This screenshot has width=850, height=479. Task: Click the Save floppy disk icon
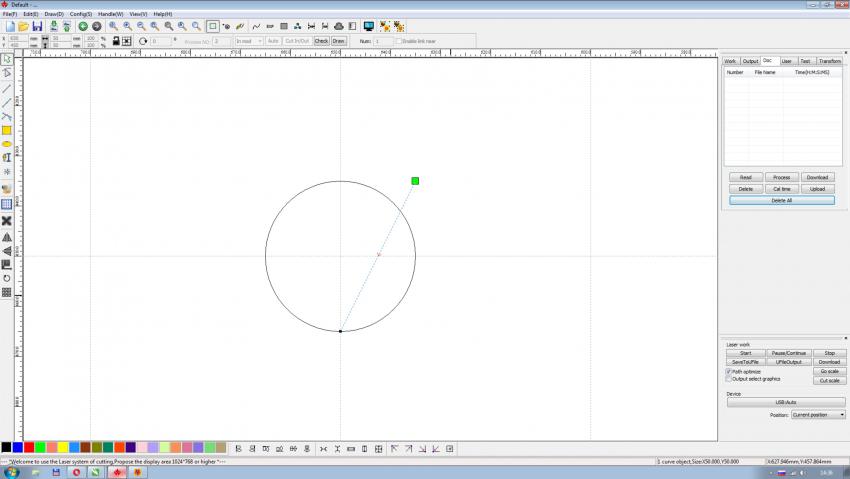point(37,26)
